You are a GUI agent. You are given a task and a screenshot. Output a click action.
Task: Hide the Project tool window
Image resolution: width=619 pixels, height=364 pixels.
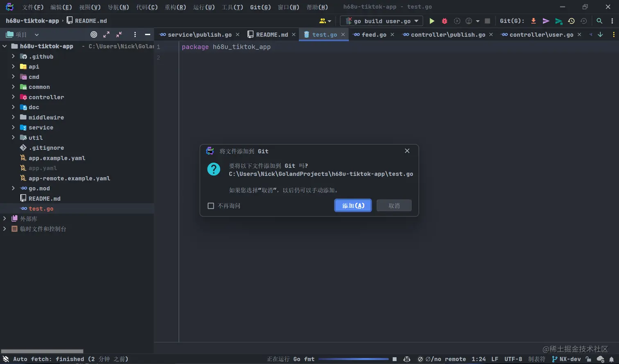click(147, 35)
